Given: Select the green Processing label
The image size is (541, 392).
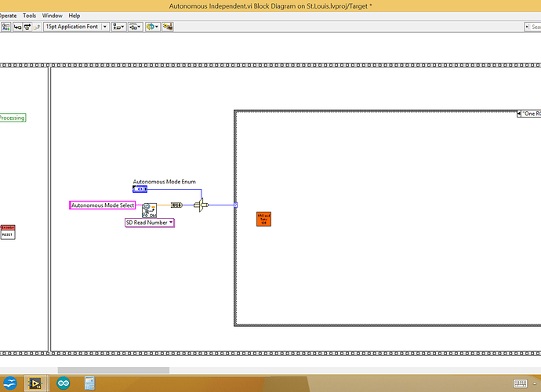Looking at the screenshot, I should point(13,118).
